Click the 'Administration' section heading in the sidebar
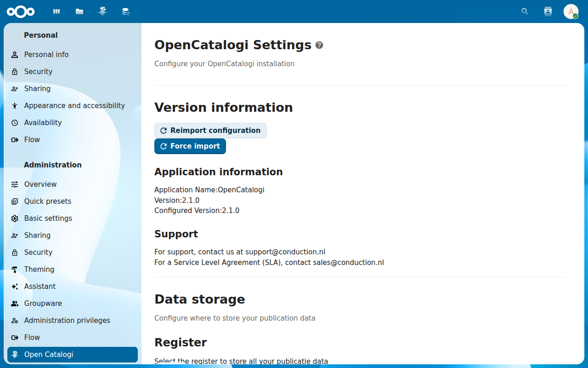 [53, 165]
